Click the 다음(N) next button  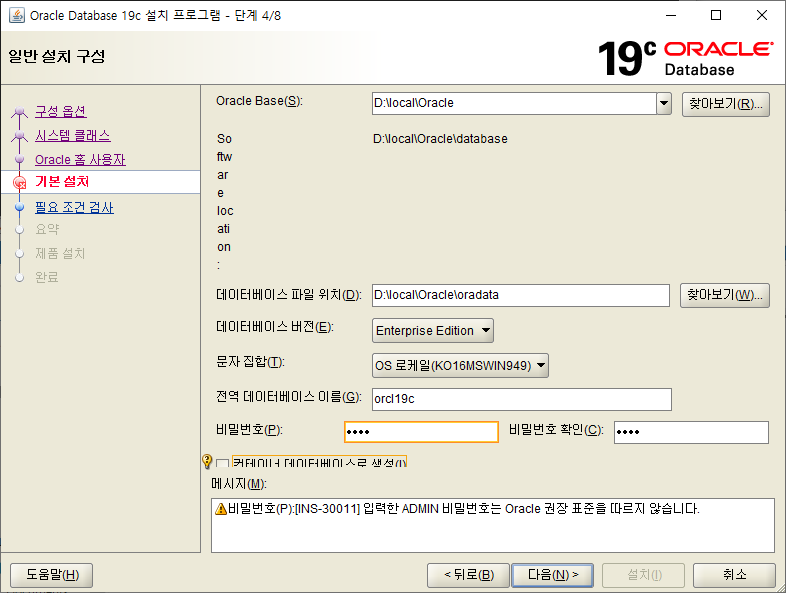point(552,575)
